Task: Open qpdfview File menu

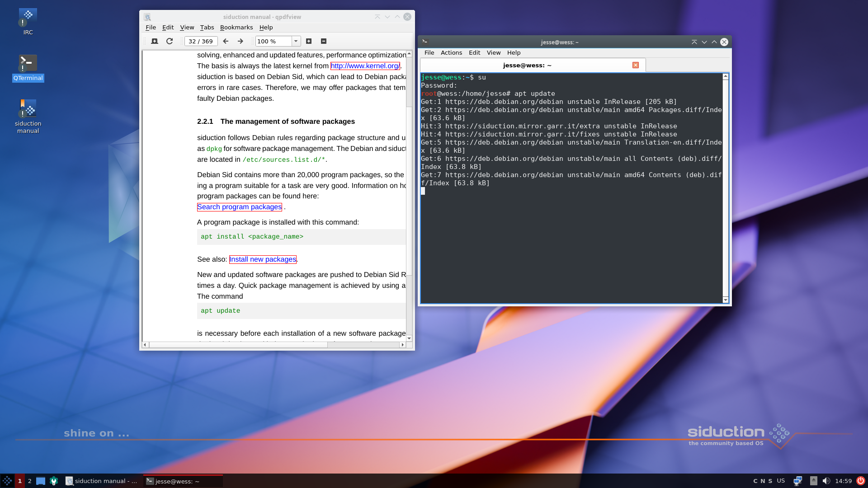Action: (x=151, y=28)
